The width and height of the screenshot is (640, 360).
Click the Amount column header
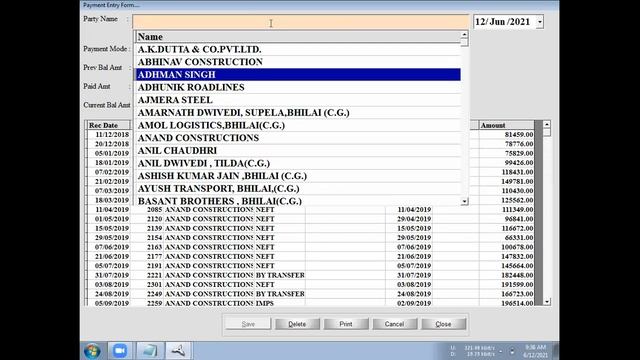point(507,125)
